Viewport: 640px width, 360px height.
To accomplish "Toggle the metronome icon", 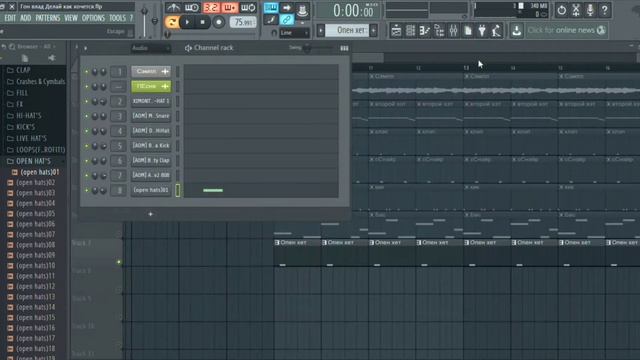I will coord(173,7).
